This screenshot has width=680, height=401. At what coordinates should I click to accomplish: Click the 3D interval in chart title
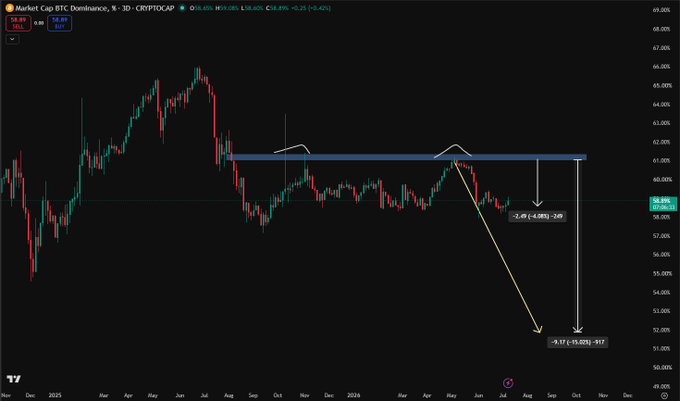pyautogui.click(x=126, y=8)
